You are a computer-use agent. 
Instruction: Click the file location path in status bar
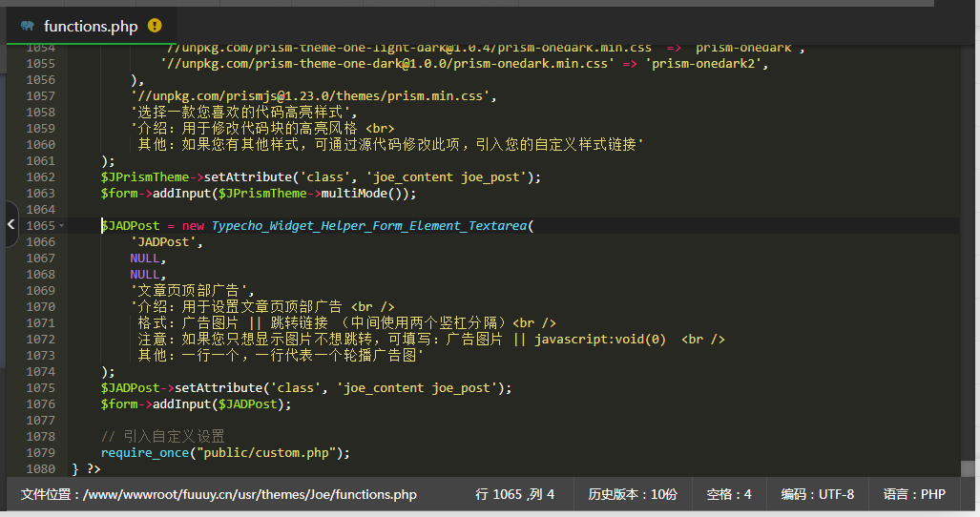click(x=219, y=494)
